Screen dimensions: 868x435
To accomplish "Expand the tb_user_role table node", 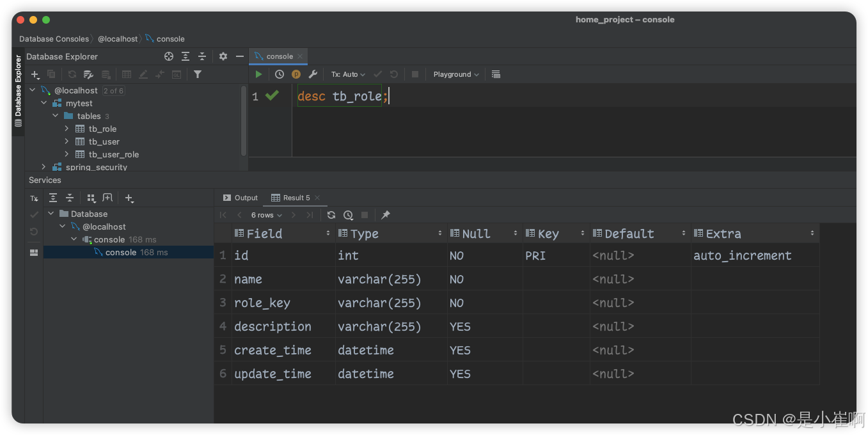I will (x=67, y=154).
